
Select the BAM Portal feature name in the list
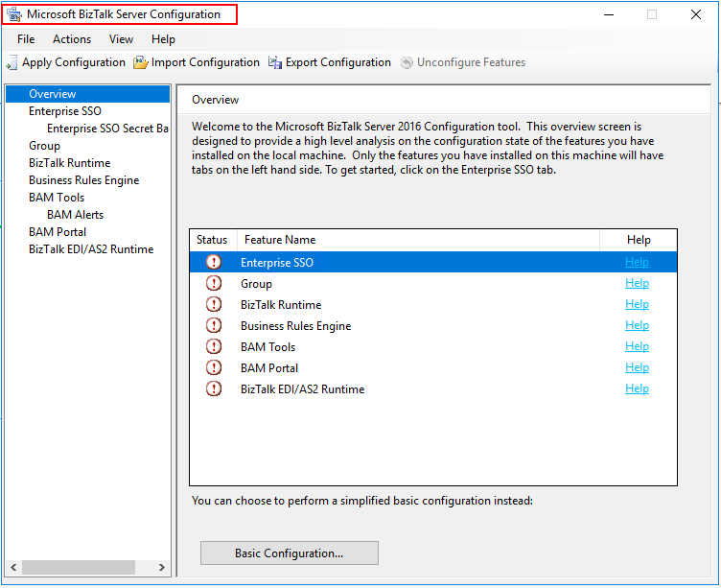pyautogui.click(x=269, y=368)
